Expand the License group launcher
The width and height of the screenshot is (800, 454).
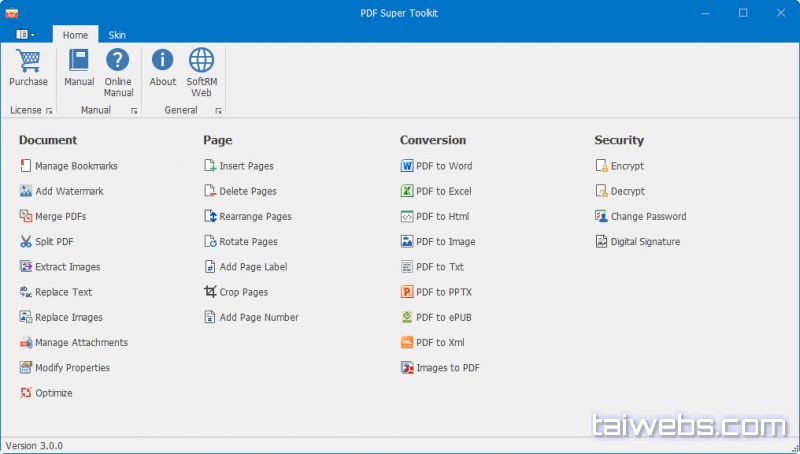[x=49, y=111]
